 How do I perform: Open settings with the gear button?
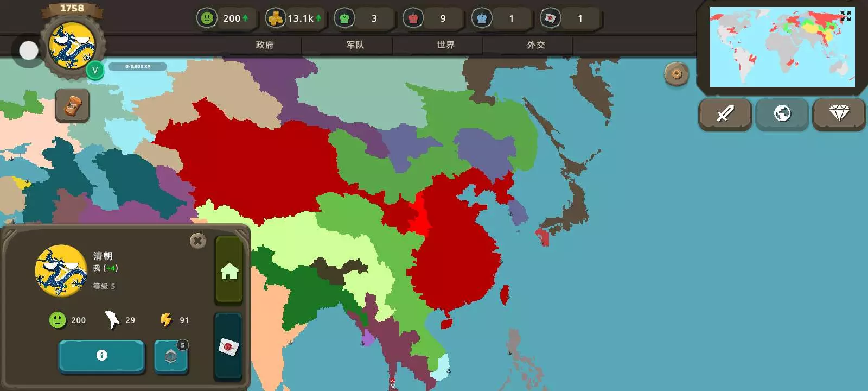tap(676, 74)
